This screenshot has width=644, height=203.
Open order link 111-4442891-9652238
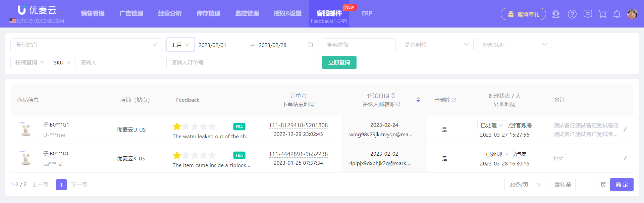tap(298, 154)
